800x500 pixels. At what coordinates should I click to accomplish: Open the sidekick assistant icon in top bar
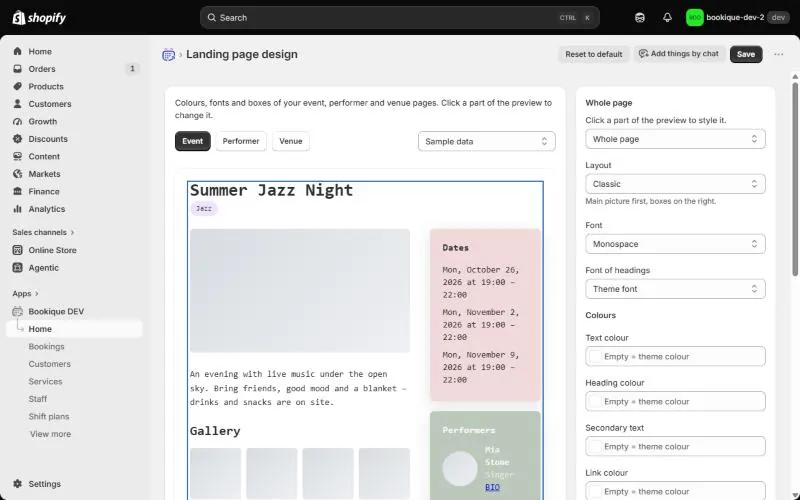640,18
